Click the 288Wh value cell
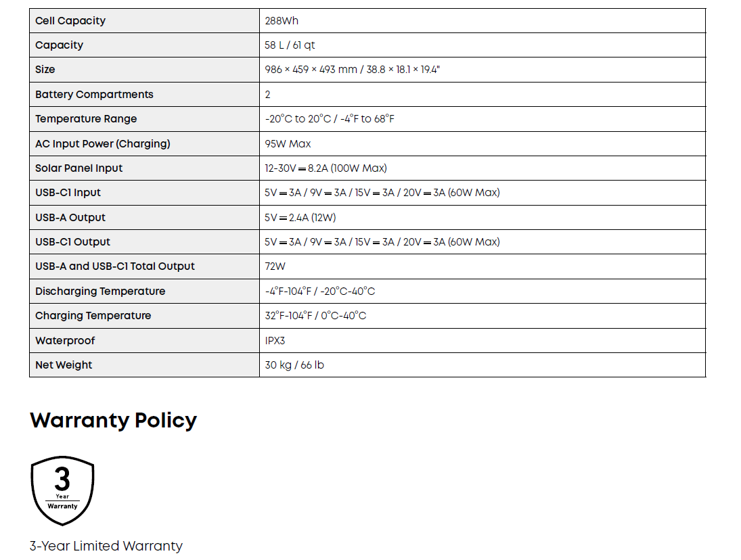The image size is (741, 560). 282,21
